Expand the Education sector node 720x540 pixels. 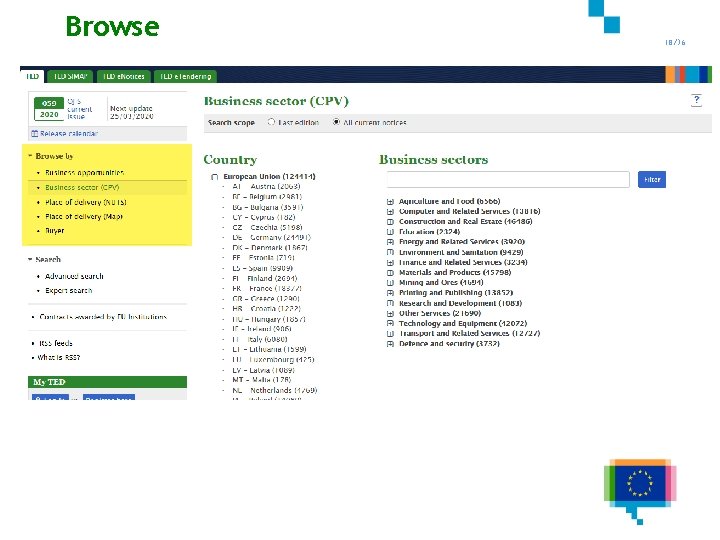point(390,232)
